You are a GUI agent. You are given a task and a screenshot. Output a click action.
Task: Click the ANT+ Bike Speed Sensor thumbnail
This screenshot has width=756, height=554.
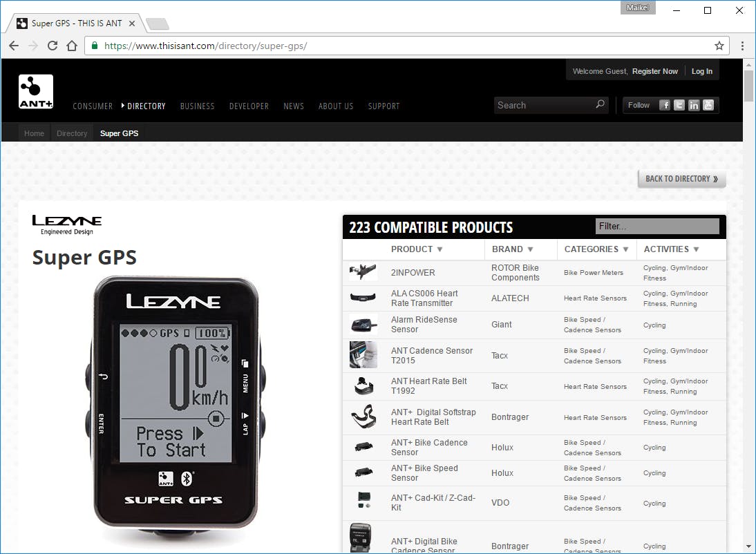[363, 472]
